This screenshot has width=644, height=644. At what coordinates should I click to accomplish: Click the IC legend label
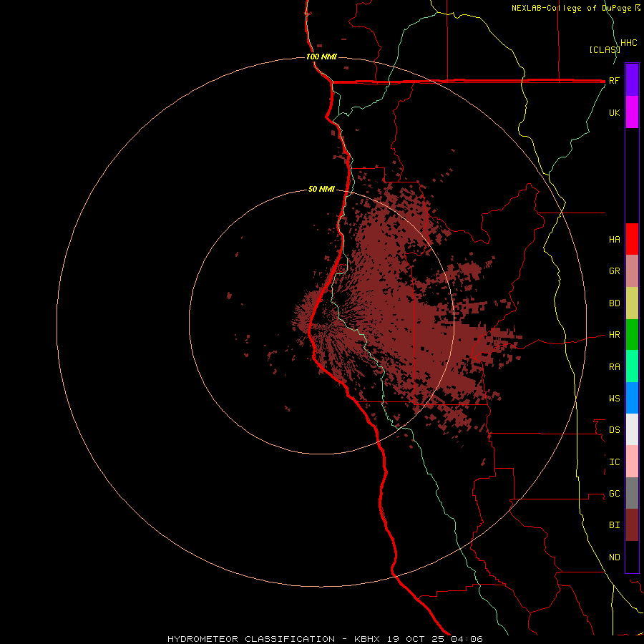614,462
